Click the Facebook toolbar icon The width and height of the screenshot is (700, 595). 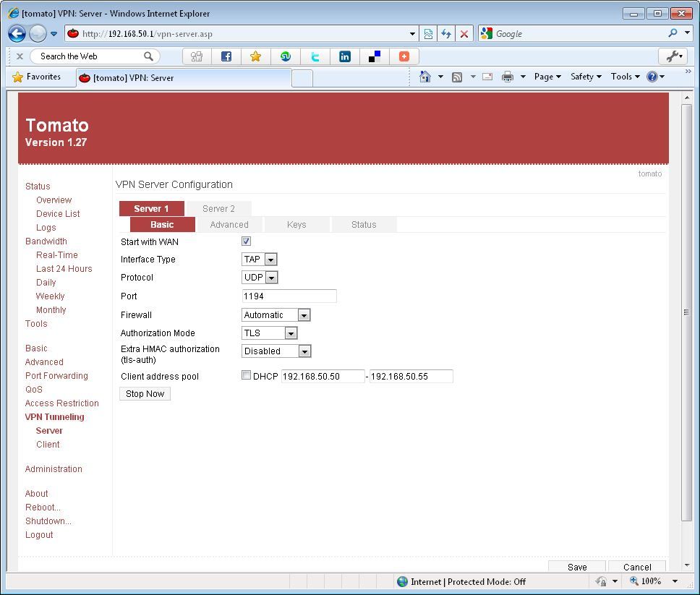click(226, 56)
